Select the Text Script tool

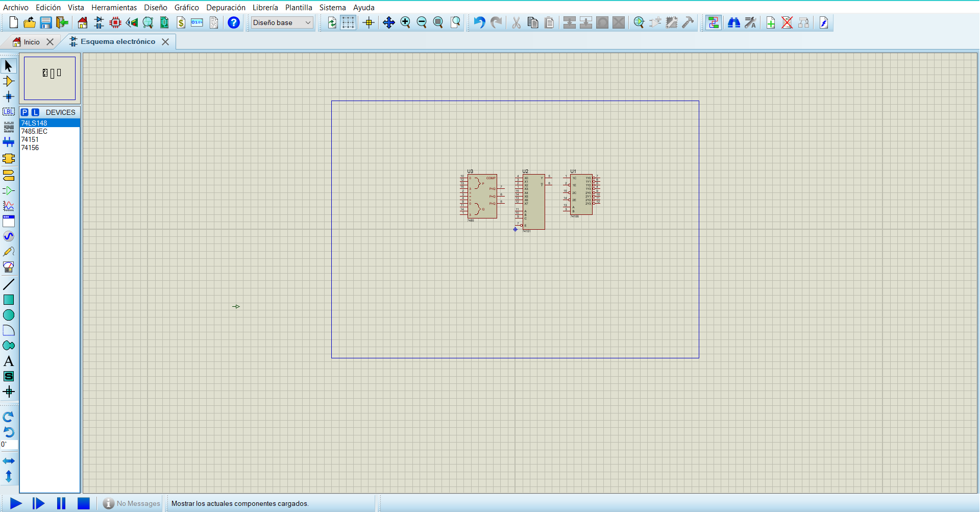9,127
